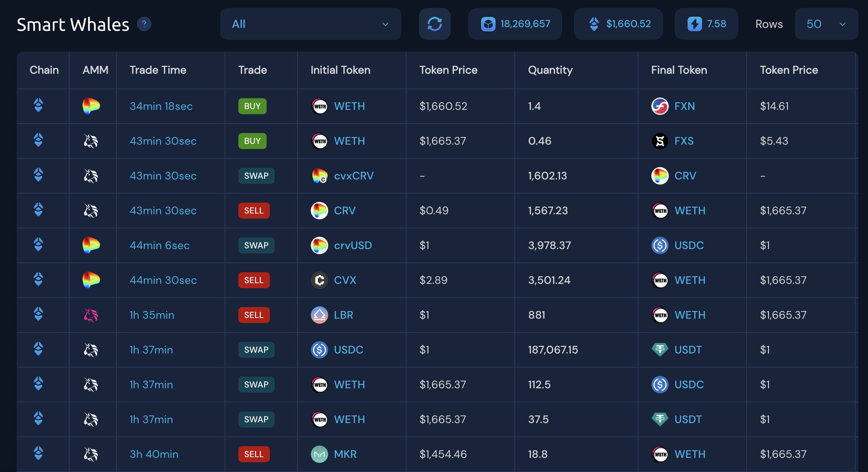This screenshot has width=868, height=472.
Task: Click the Initial Token column header
Action: tap(341, 70)
